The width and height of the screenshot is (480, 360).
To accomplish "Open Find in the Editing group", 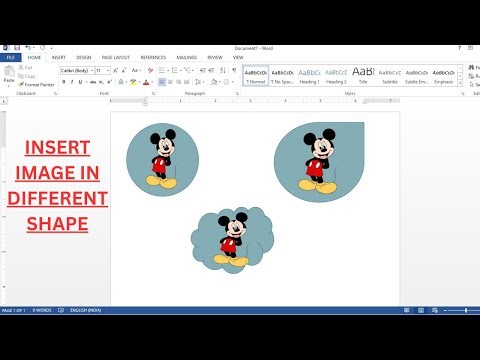I will (x=475, y=68).
